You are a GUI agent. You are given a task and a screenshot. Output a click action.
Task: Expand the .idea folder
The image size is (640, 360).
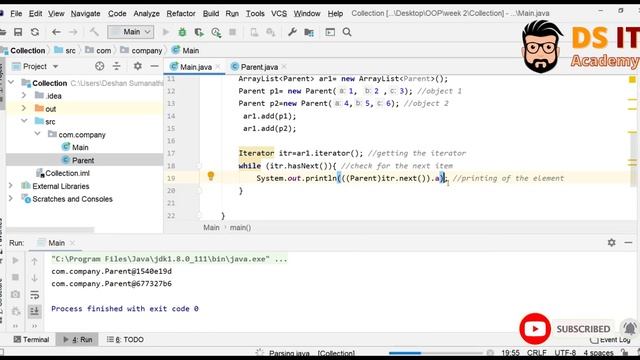tap(24, 96)
